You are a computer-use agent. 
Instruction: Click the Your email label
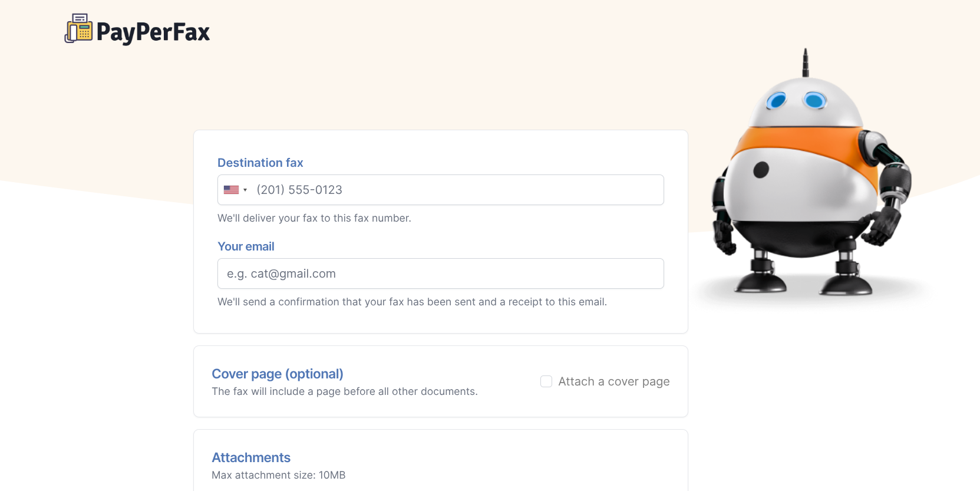(x=246, y=246)
